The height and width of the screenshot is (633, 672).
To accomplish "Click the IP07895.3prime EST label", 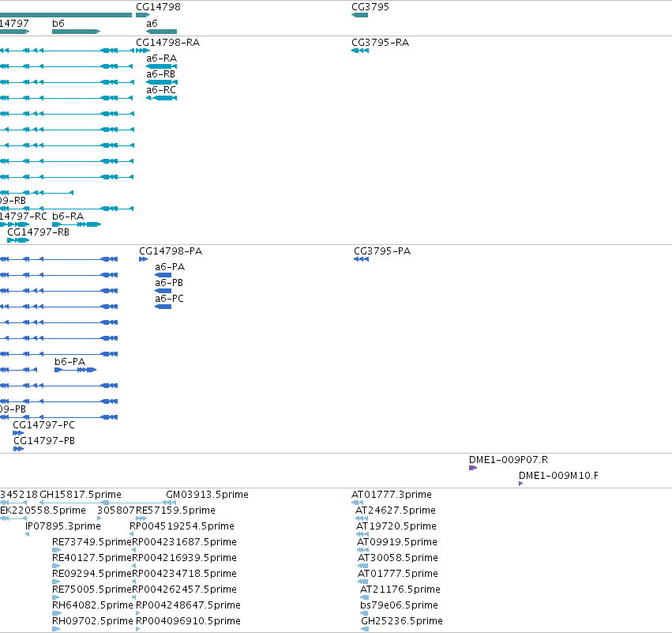I will 63,526.
